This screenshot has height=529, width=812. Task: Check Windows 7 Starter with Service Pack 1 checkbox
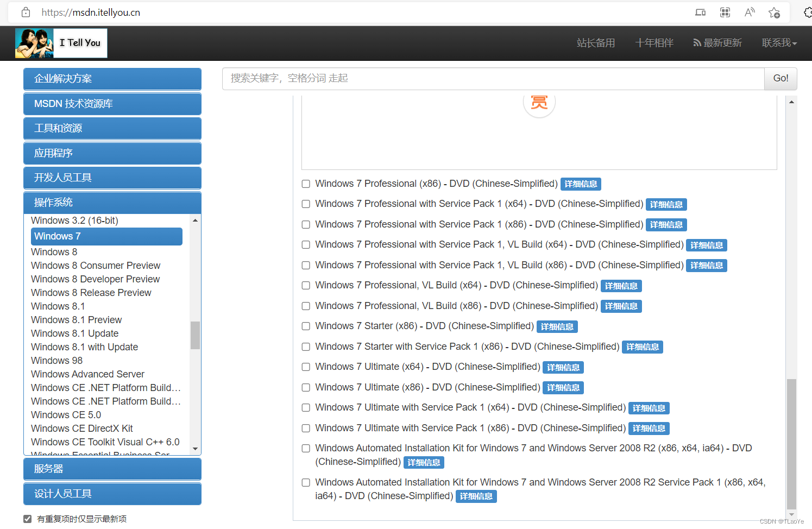pos(306,347)
